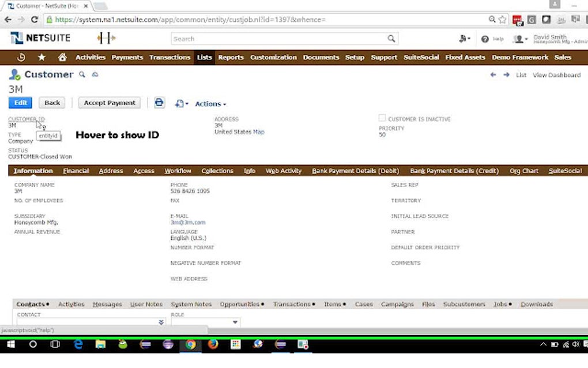Open the Role dropdown under Contacts

(235, 322)
